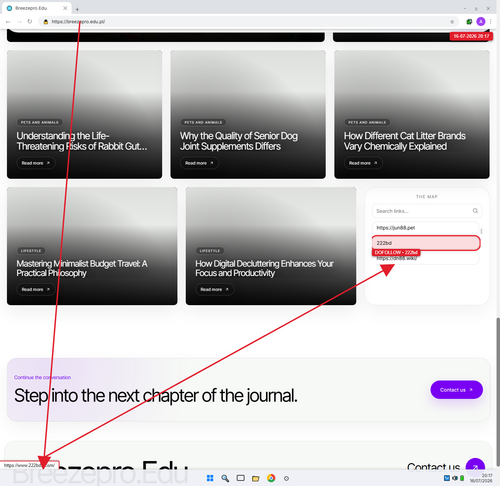Click Pets and Animals tag on Cat Litter card
This screenshot has width=500, height=486.
pyautogui.click(x=367, y=122)
